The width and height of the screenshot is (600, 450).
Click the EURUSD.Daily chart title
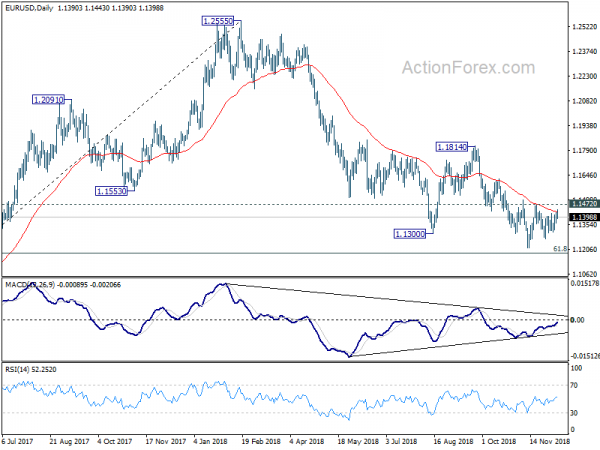coord(29,8)
